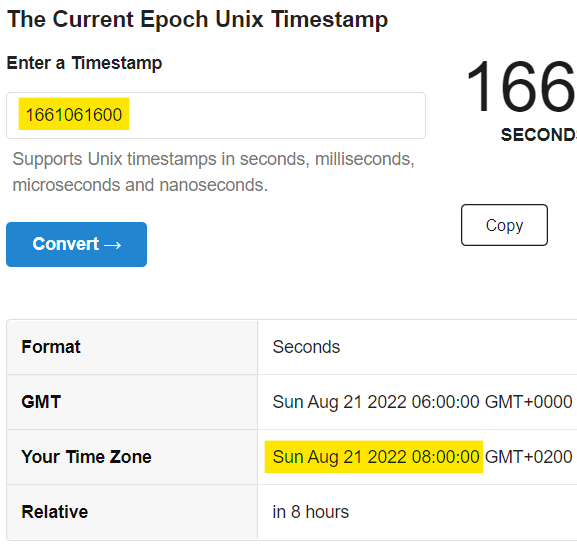Click the Copy button
The image size is (577, 548).
(x=504, y=225)
